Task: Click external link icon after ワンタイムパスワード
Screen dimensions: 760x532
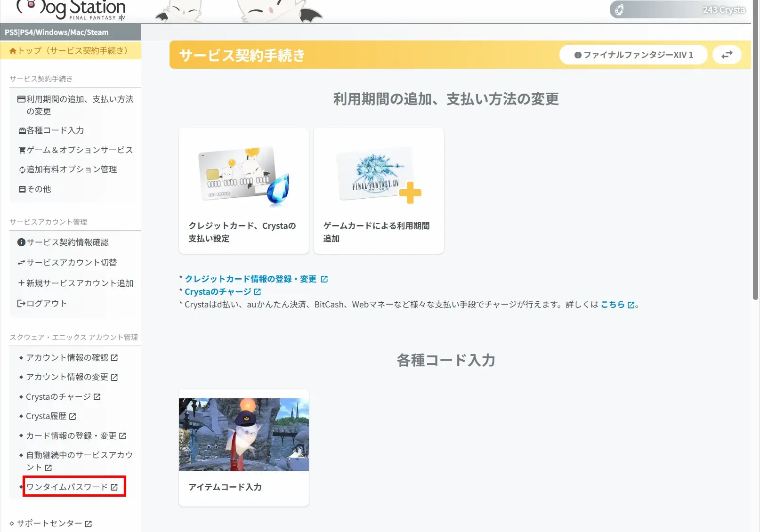Action: pyautogui.click(x=114, y=487)
